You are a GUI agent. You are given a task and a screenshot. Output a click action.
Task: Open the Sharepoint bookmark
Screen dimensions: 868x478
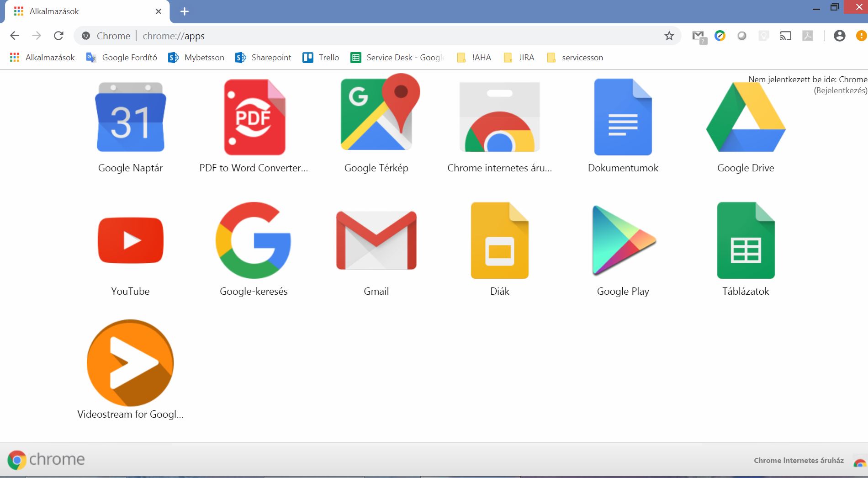coord(263,58)
